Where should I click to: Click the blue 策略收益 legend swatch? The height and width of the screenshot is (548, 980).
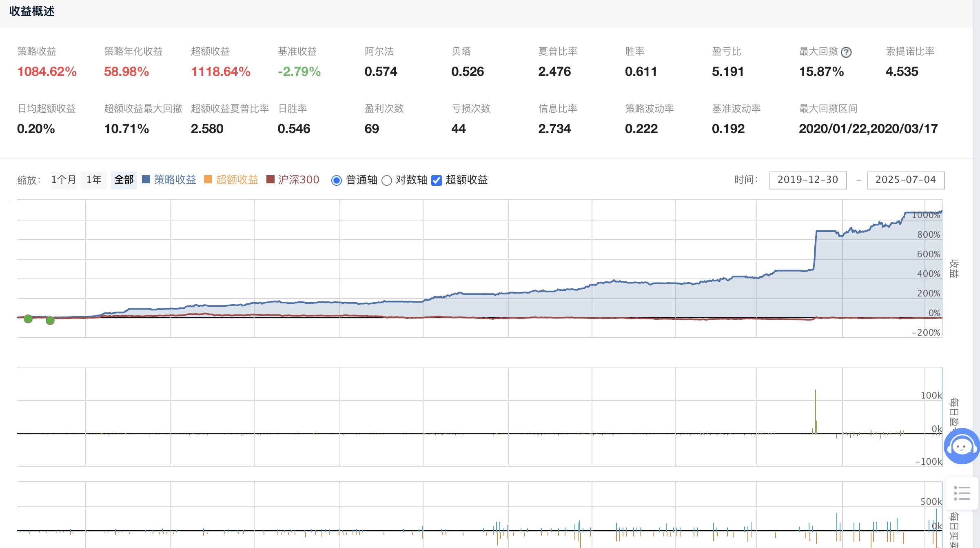[x=146, y=180]
